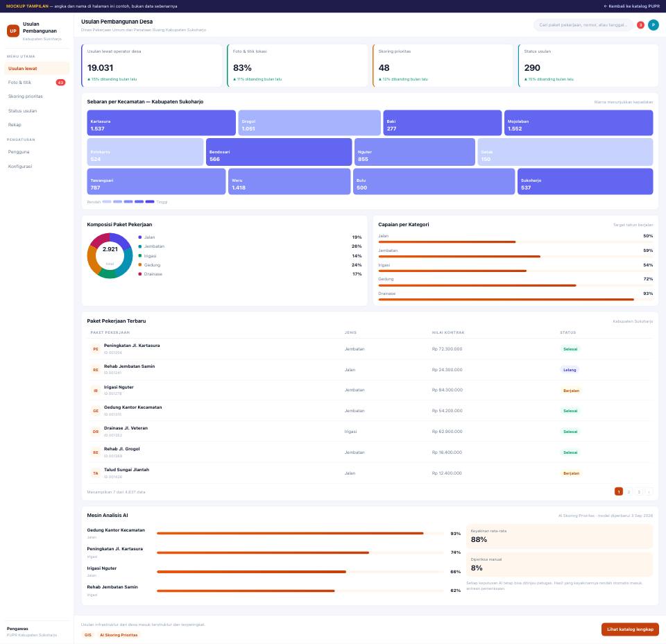Click the IR icon of Irigasi Nguter

tap(96, 391)
